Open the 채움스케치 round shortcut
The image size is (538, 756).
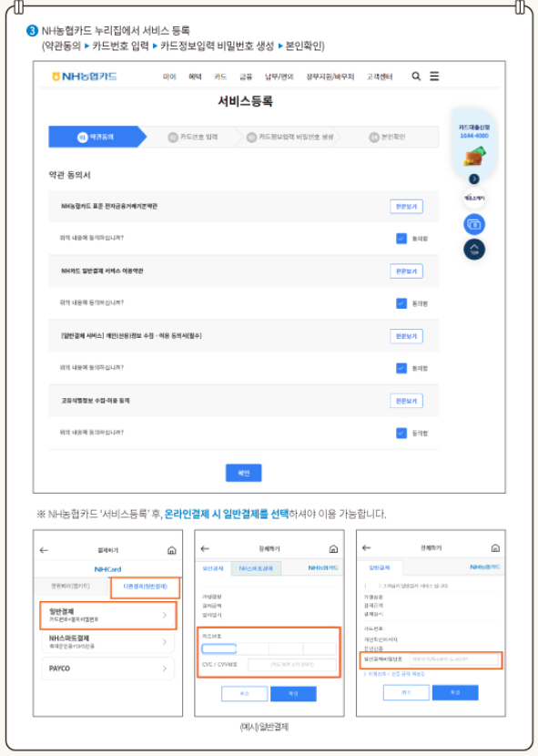pos(474,199)
